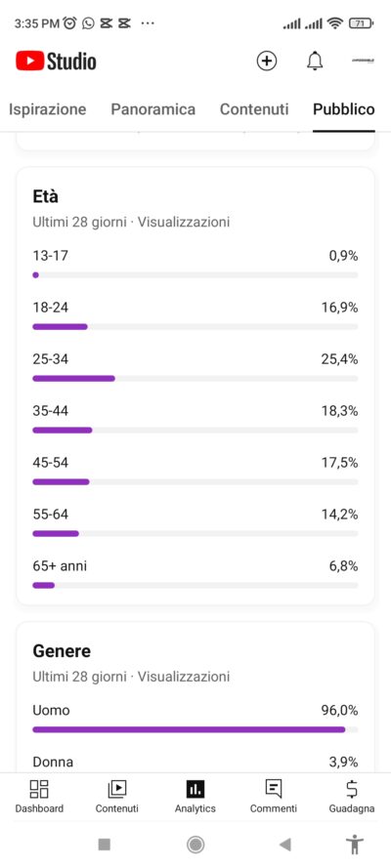
Task: Select Analytics in bottom navigation
Action: click(195, 797)
